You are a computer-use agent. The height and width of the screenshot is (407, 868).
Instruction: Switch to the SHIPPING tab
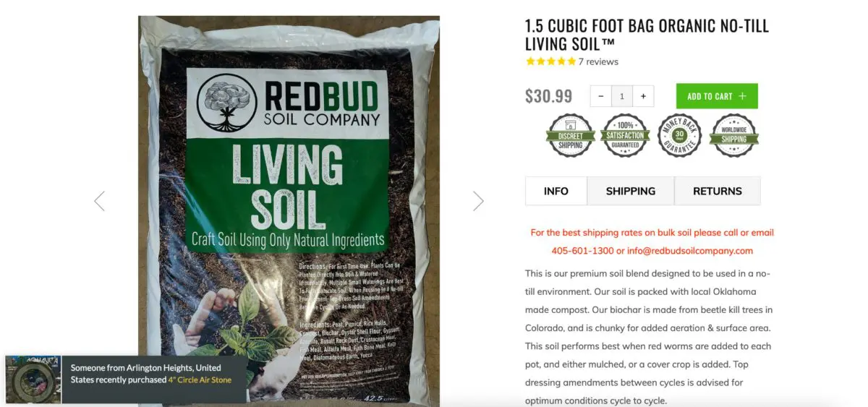631,191
